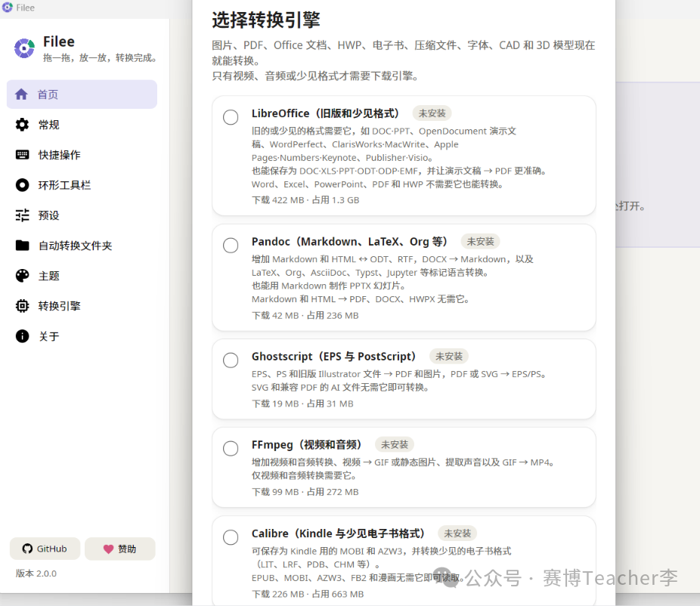Viewport: 700px width, 606px height.
Task: Select the Calibre engine radio button
Action: 231,537
